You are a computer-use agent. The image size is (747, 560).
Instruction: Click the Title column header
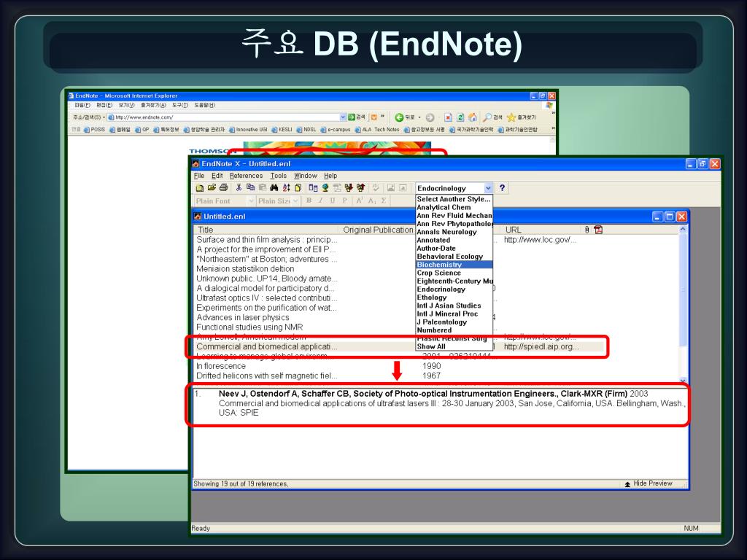point(266,230)
